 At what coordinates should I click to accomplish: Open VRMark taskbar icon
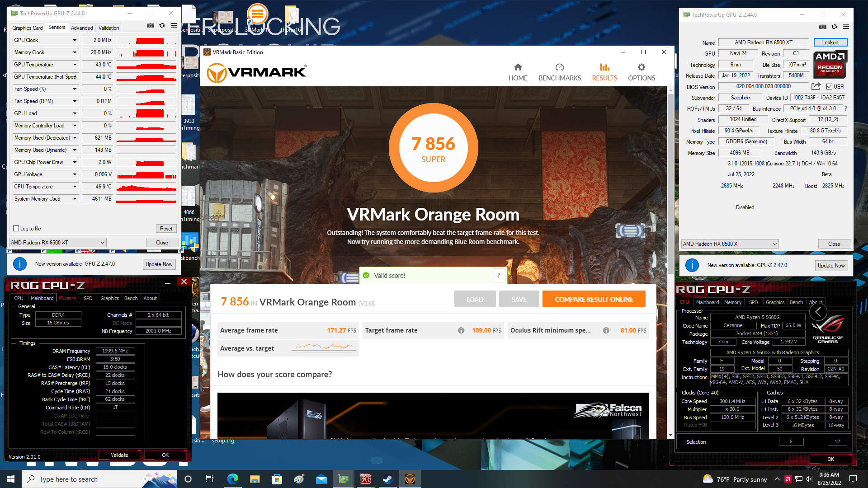click(410, 479)
